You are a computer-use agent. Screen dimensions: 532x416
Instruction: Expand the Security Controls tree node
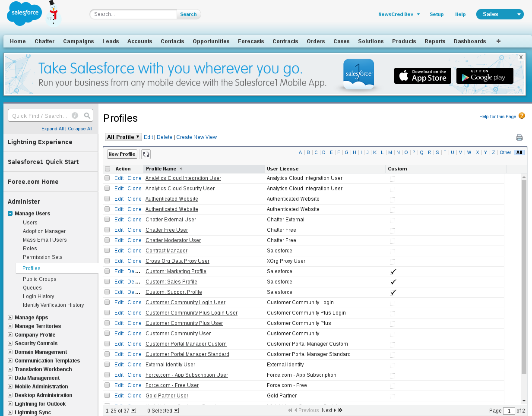pos(10,343)
